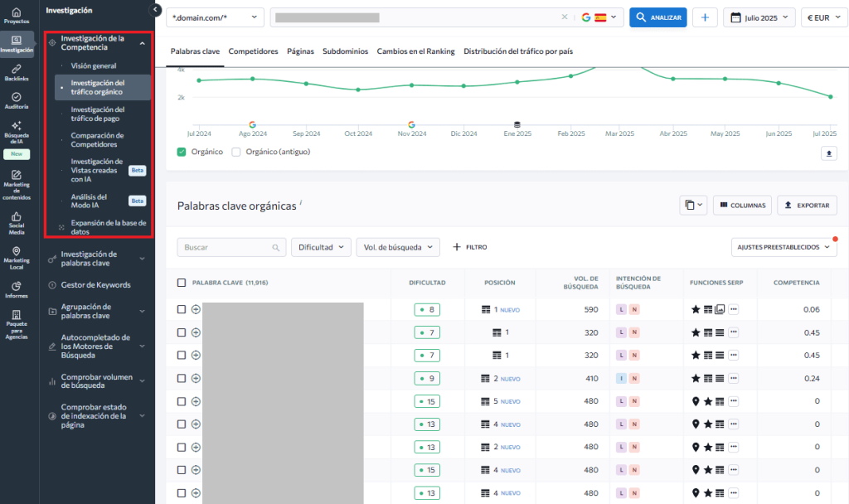Viewport: 849px width, 504px height.
Task: Open Marketing de contenidos section
Action: point(17,185)
